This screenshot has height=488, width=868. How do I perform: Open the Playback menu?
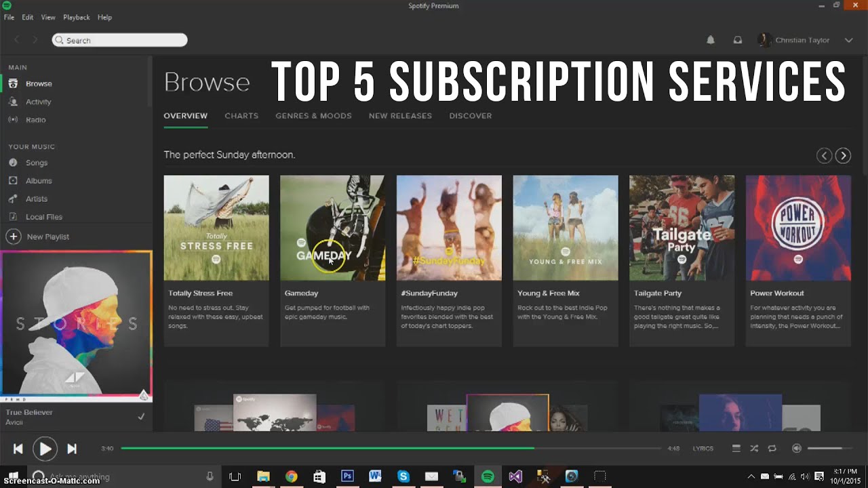pos(77,17)
